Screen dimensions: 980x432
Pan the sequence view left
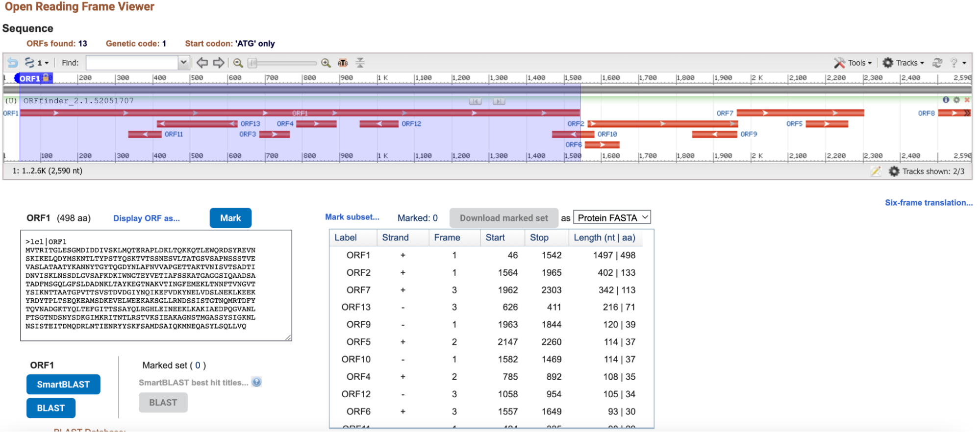point(202,63)
